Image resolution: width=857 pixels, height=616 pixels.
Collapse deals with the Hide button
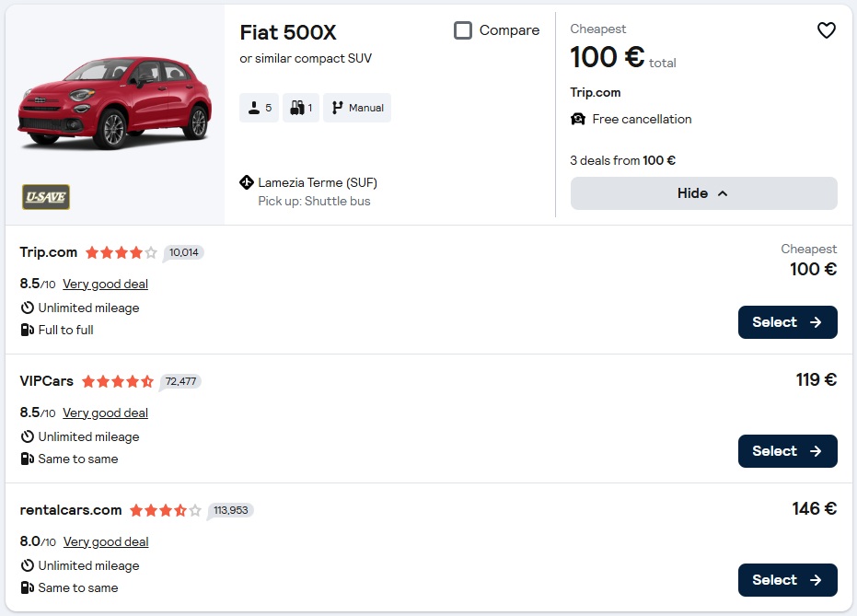[x=703, y=193]
